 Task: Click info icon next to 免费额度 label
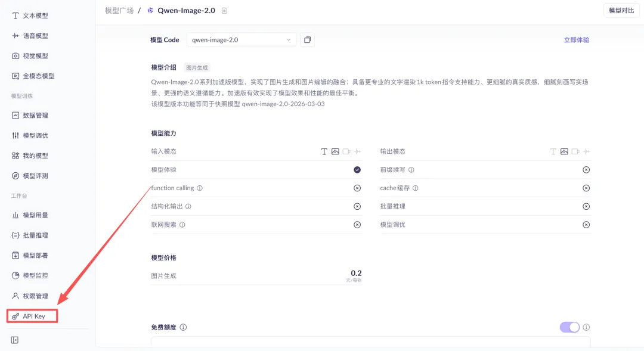(183, 327)
